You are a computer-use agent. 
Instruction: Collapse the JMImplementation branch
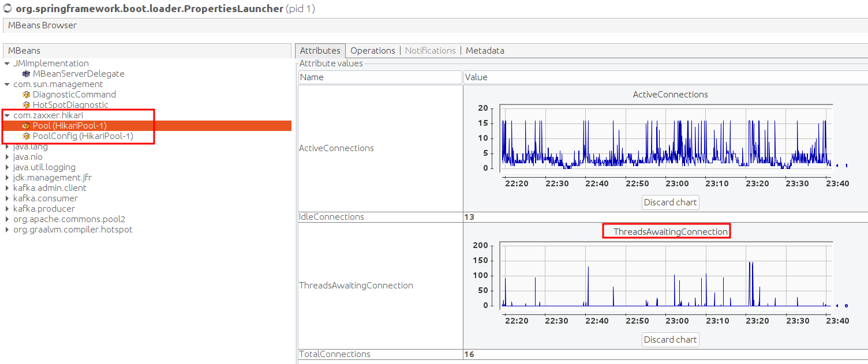[6, 63]
